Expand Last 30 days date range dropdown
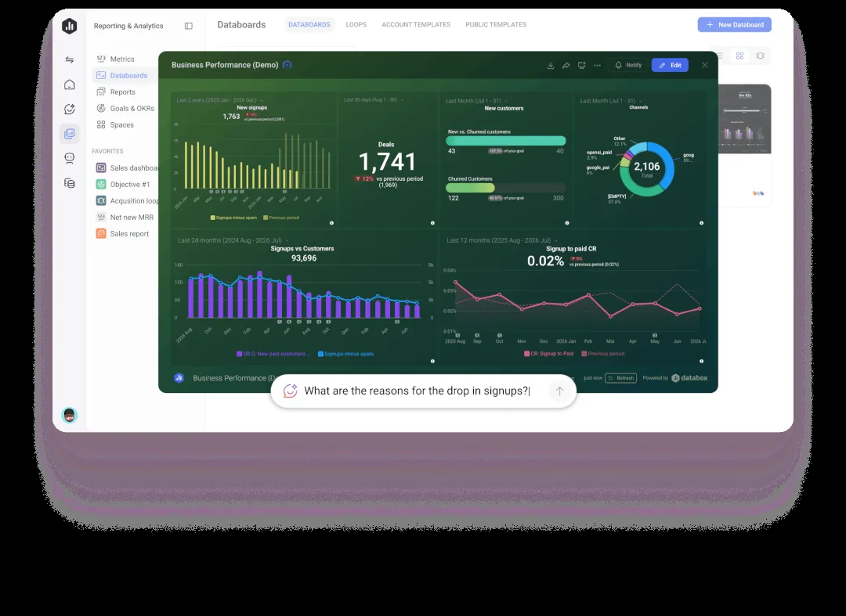This screenshot has width=846, height=616. coord(374,99)
